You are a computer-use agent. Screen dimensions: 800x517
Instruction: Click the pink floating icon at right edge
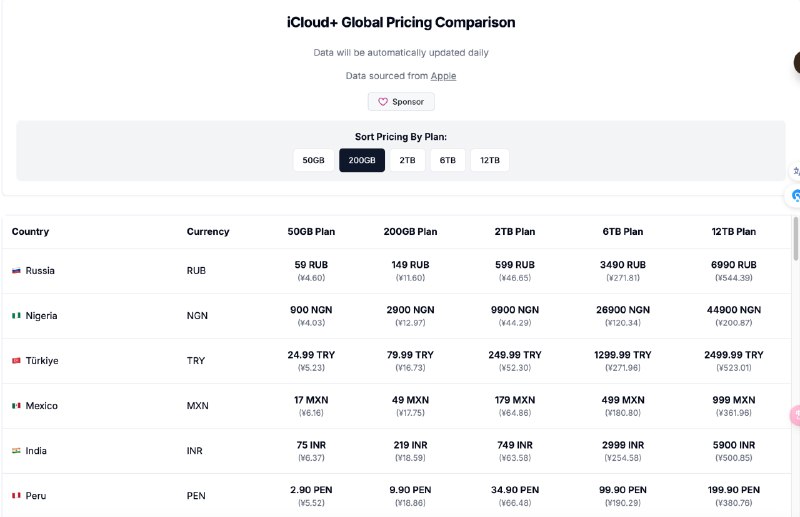coord(795,415)
